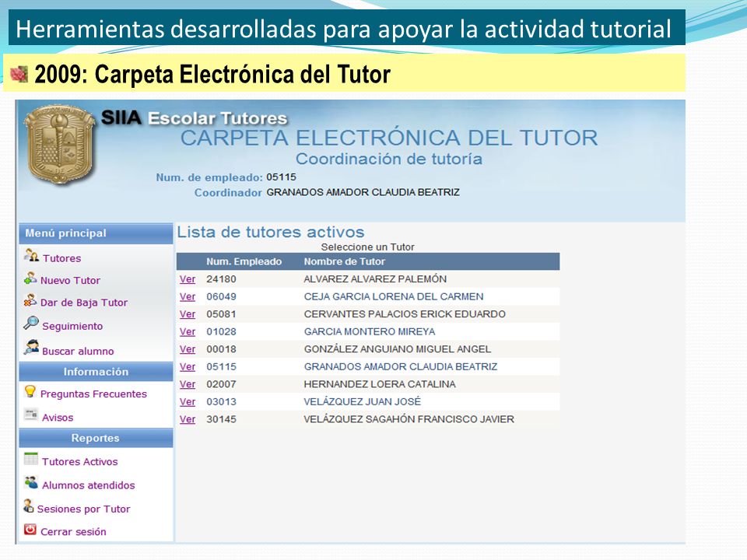Click the Coordinación de tutoría subtitle
The width and height of the screenshot is (747, 560).
(x=389, y=159)
